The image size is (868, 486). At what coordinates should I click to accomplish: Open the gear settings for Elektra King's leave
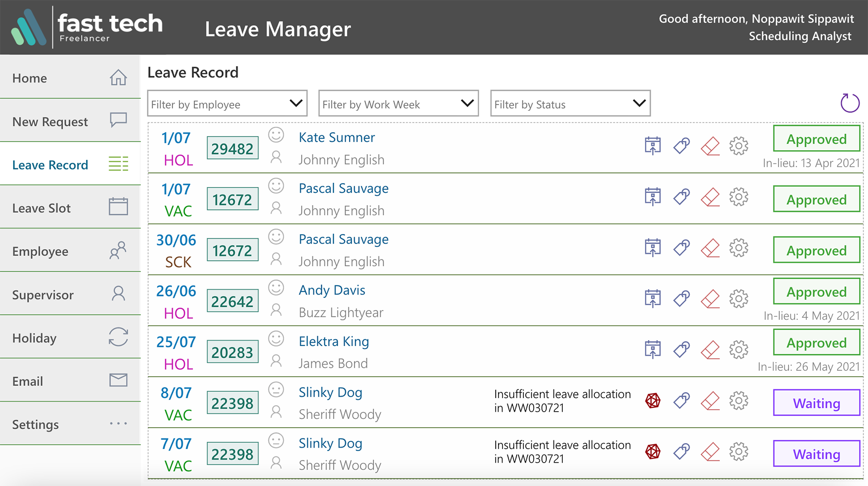738,349
